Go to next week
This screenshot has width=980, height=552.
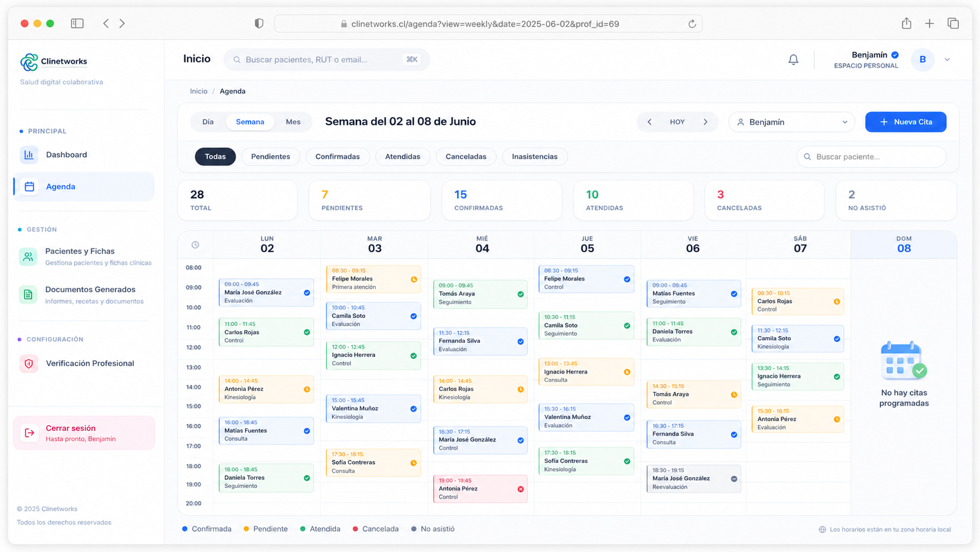706,122
